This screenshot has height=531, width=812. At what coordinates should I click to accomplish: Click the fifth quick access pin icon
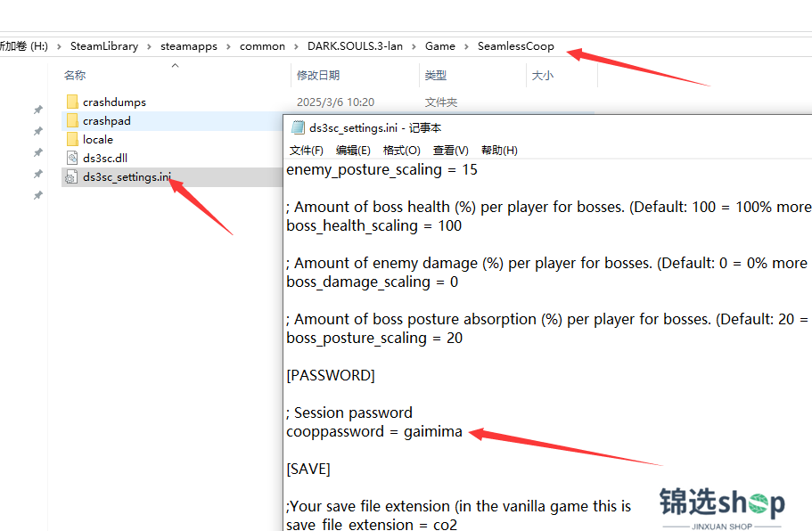pos(37,195)
